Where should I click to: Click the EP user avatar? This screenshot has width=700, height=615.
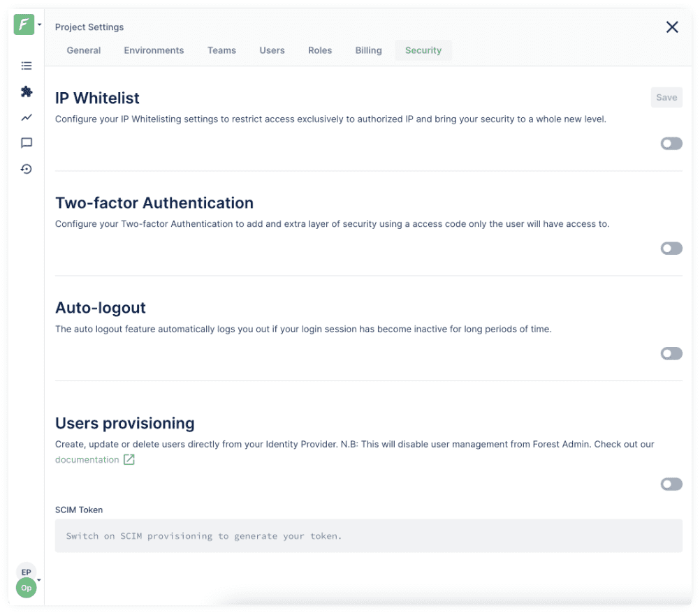click(x=26, y=572)
